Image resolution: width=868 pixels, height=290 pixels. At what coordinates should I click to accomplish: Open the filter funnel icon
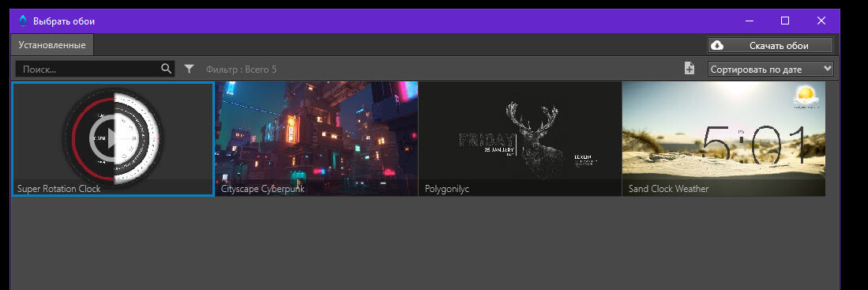[x=190, y=69]
